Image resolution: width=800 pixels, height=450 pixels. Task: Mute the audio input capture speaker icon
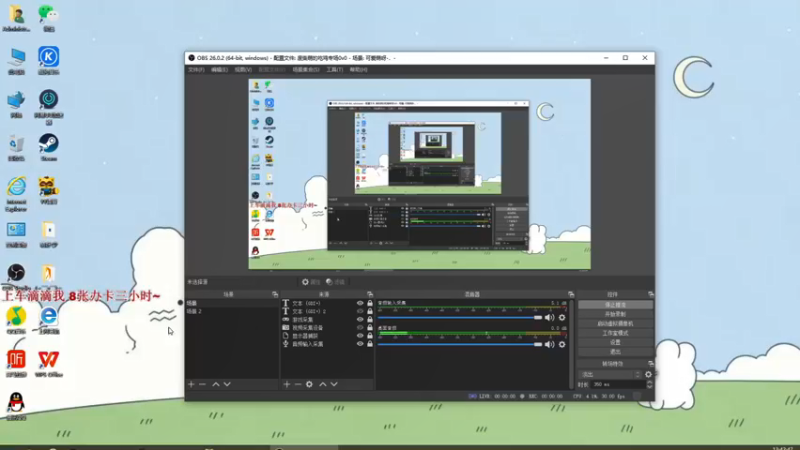pyautogui.click(x=549, y=317)
